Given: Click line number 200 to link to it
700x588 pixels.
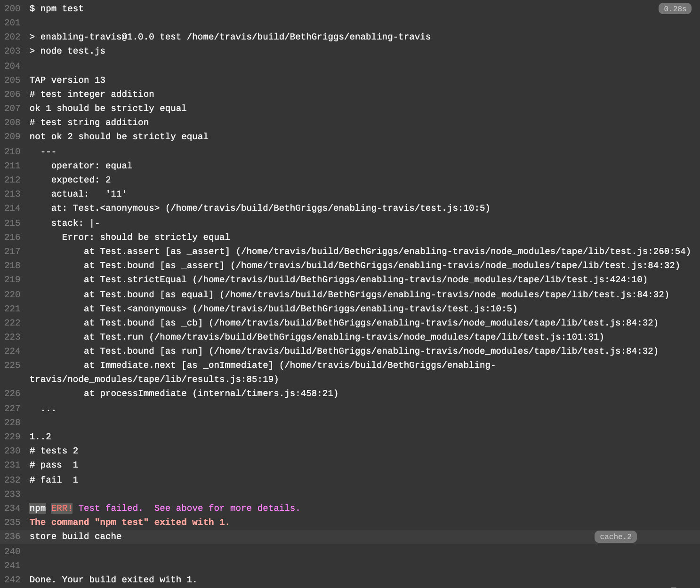Looking at the screenshot, I should coord(12,8).
